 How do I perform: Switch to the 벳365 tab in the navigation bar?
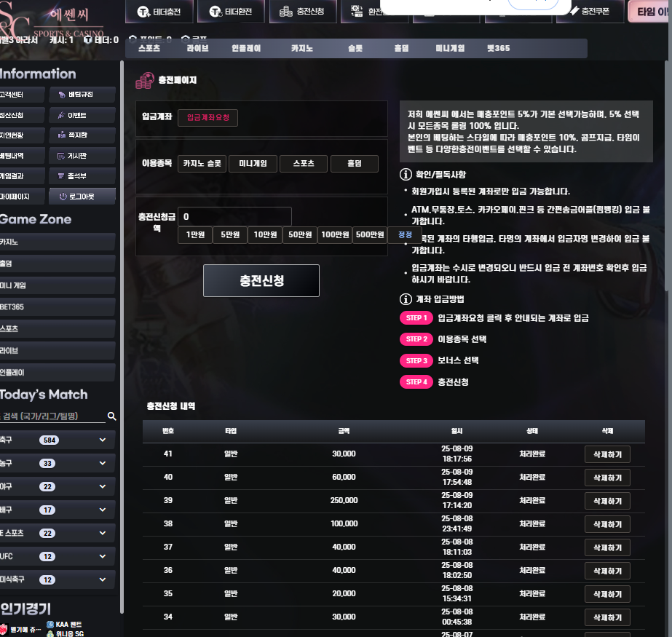498,49
